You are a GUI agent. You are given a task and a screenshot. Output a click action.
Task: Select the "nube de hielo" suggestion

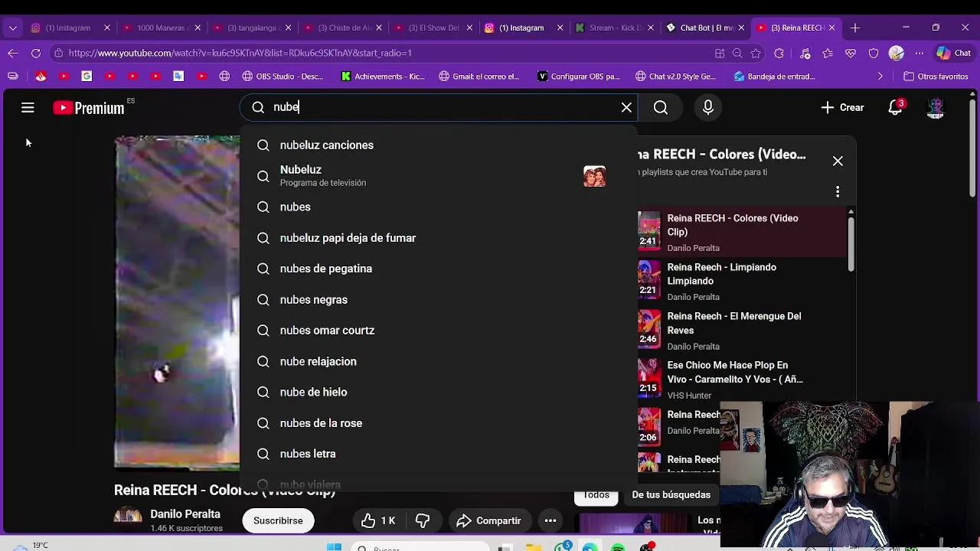click(438, 393)
